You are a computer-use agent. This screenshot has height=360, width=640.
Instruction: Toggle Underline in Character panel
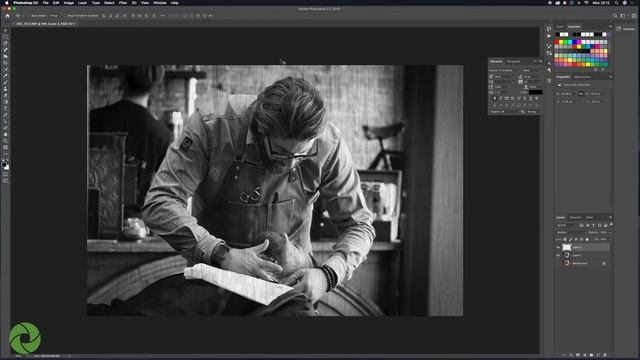click(x=531, y=98)
